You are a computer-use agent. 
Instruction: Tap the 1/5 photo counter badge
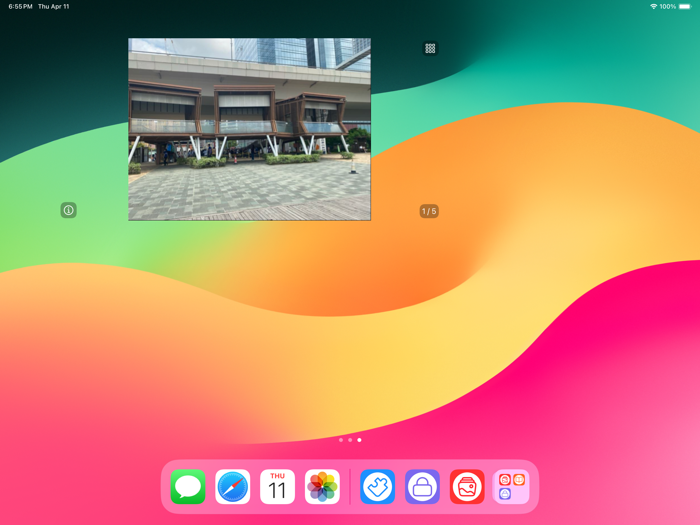point(429,211)
